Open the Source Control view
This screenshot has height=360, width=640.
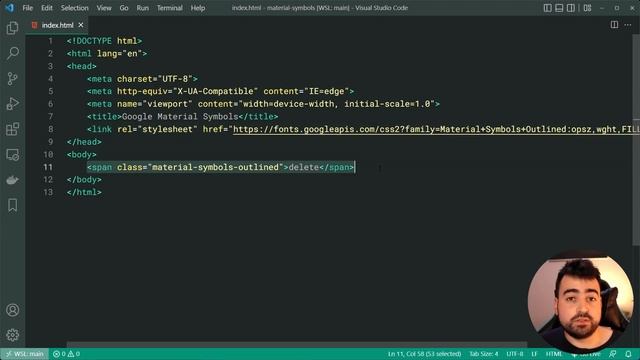coord(13,78)
